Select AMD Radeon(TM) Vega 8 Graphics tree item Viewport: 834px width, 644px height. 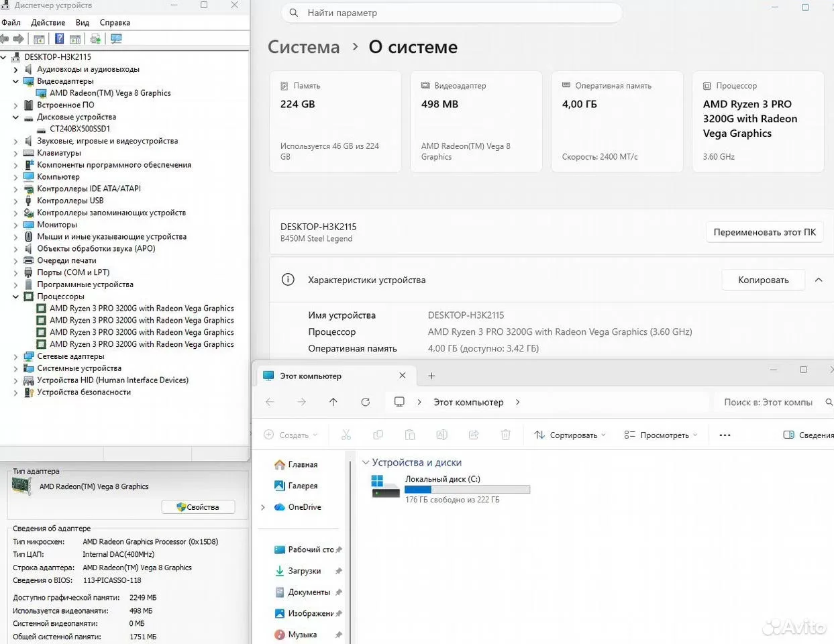coord(110,93)
